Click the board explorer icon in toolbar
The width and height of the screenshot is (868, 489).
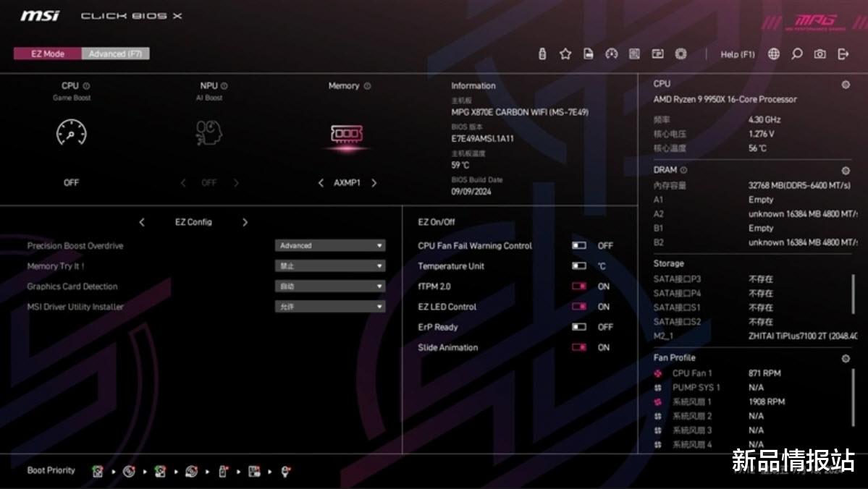click(x=634, y=54)
